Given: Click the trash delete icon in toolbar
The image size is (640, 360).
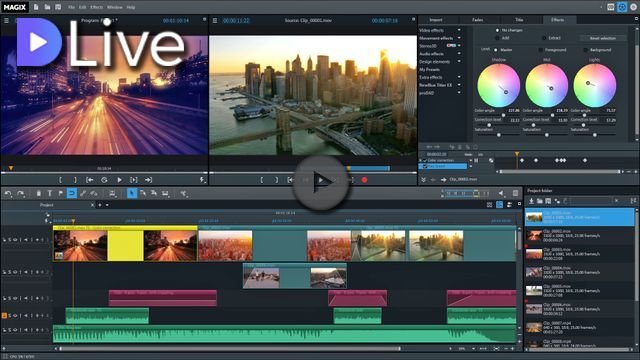Looking at the screenshot, I should (38, 193).
